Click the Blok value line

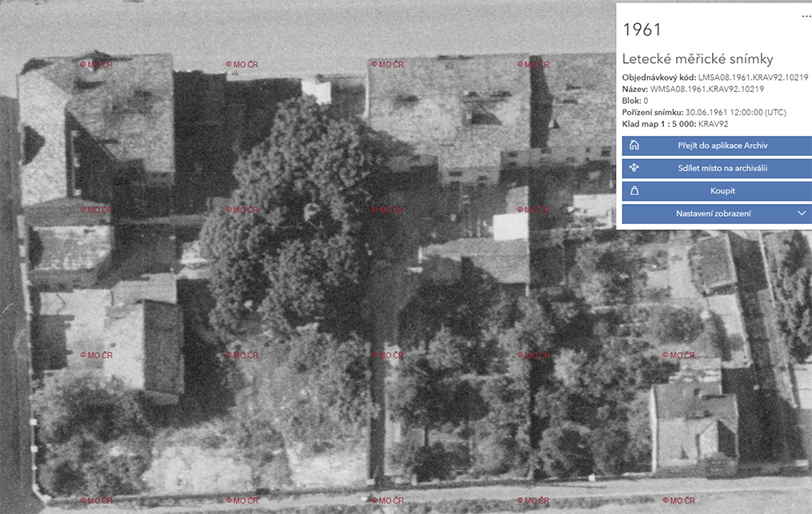pyautogui.click(x=635, y=101)
